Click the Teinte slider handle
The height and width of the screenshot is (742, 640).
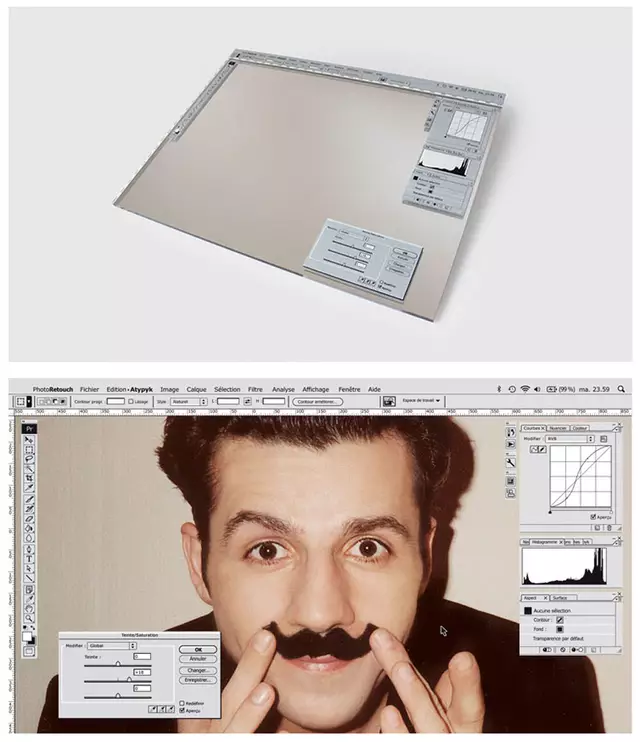(118, 664)
